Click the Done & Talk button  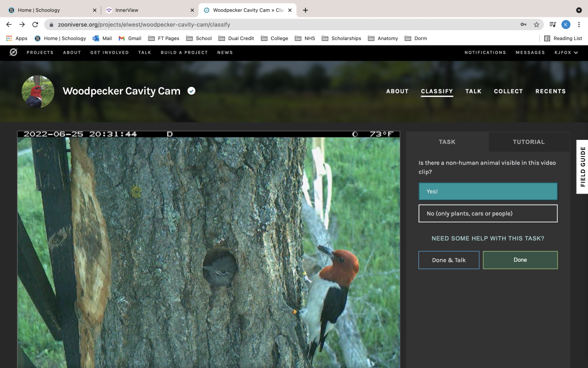pos(449,260)
